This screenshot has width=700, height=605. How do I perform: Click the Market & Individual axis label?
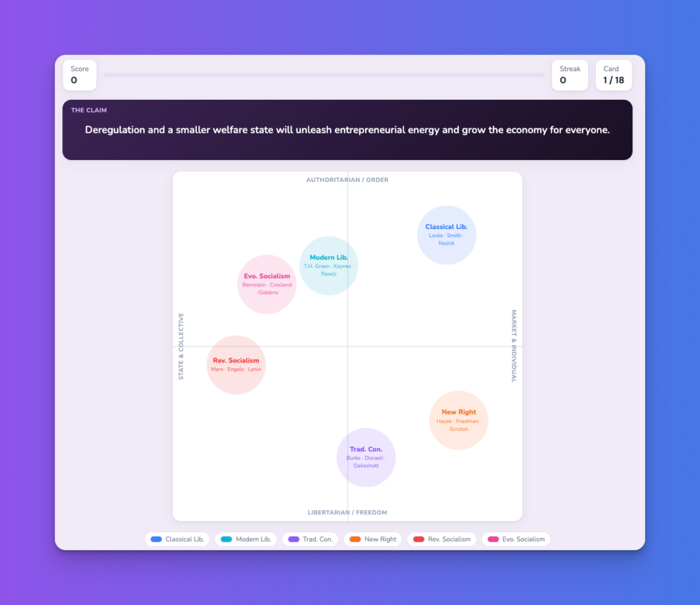coord(514,346)
